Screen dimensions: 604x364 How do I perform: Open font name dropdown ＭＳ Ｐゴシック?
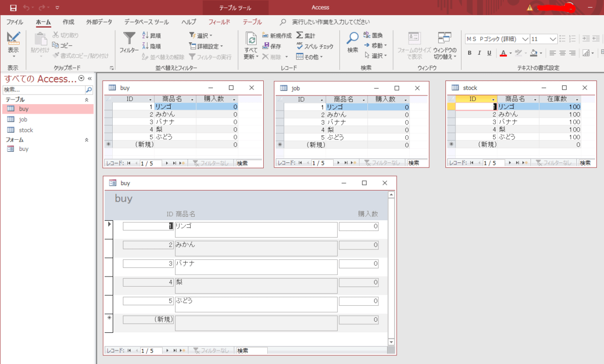point(525,39)
